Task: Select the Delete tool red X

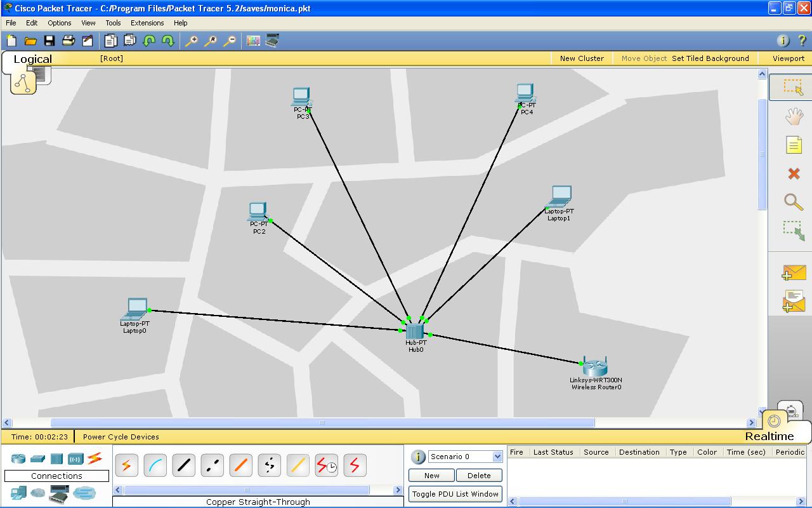Action: click(794, 173)
